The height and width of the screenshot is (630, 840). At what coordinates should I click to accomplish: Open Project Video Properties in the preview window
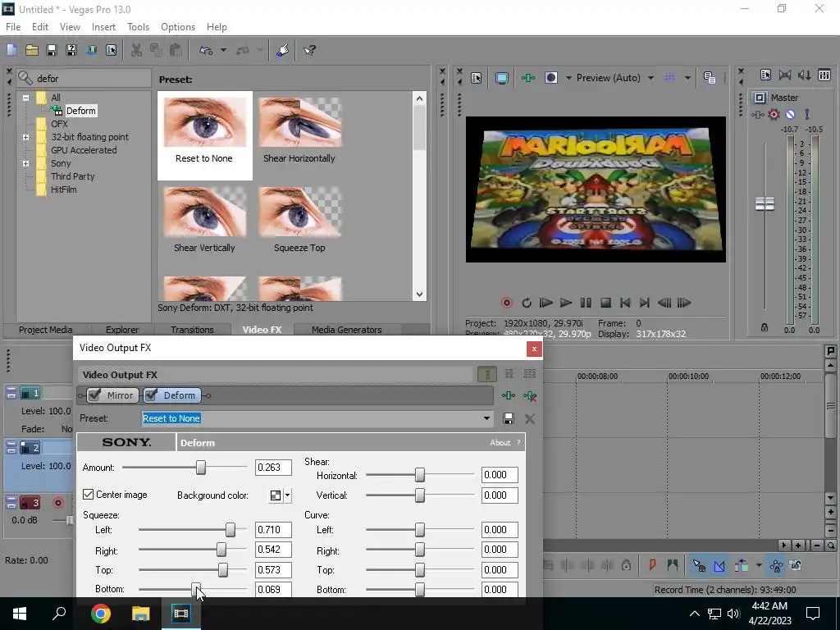coord(476,78)
